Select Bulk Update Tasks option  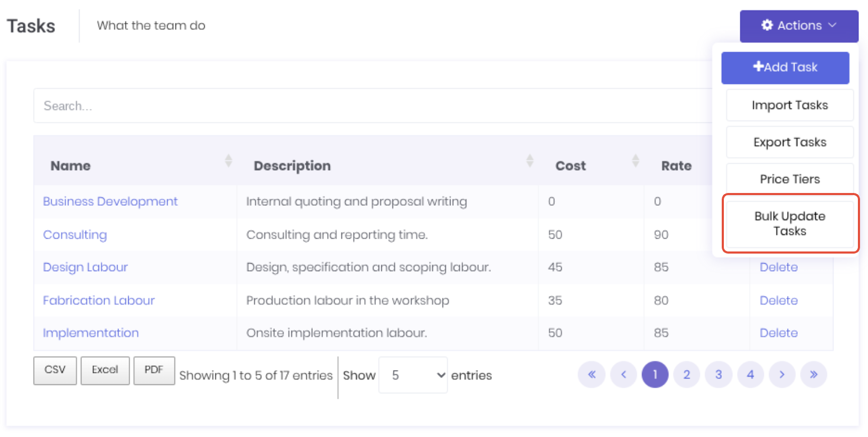click(x=790, y=224)
